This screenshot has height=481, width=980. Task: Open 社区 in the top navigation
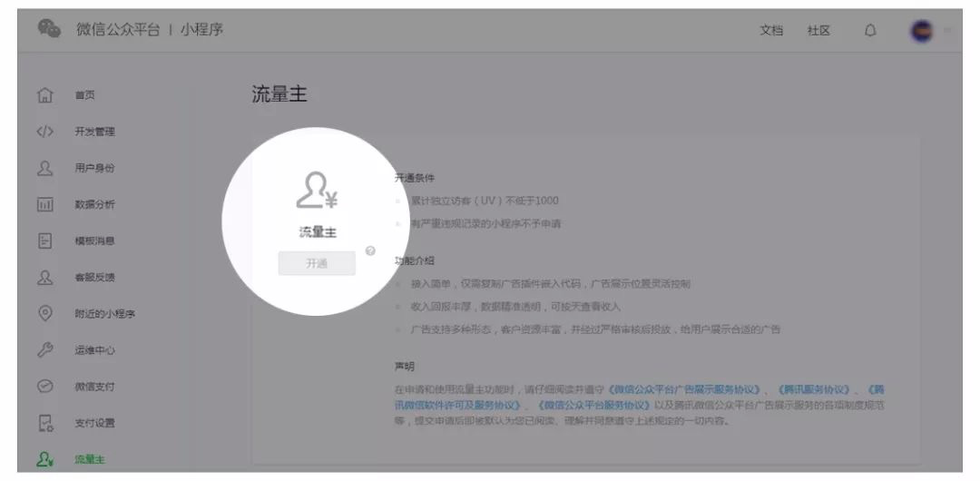point(818,30)
